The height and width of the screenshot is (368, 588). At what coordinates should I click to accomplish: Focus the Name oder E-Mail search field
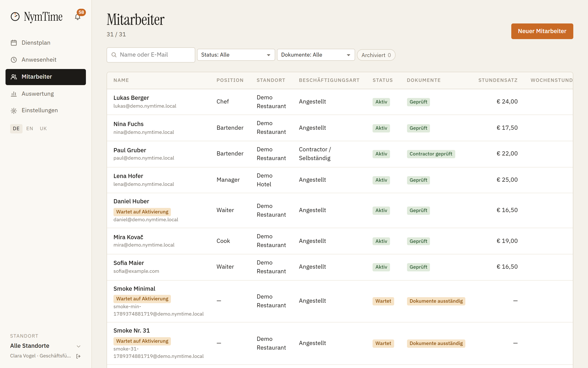(x=151, y=55)
